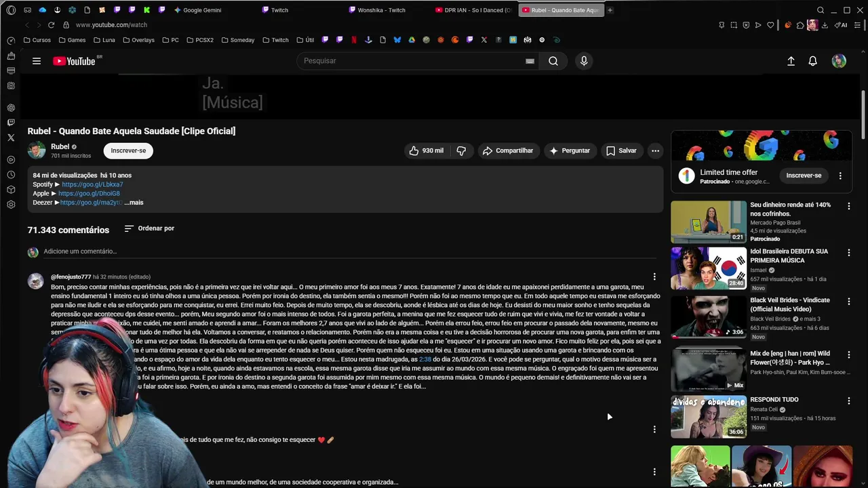Subscribe on the Limited time offer ad
The image size is (868, 488).
tap(804, 176)
